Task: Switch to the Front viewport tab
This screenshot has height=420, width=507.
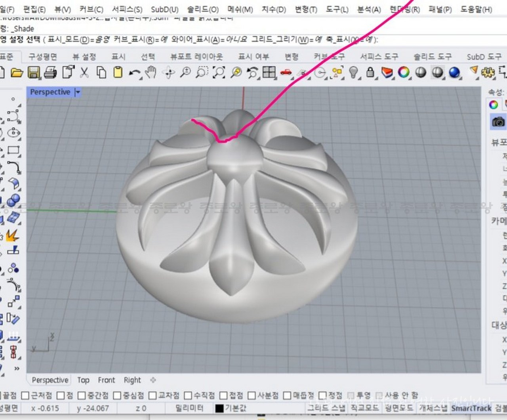Action: coord(107,380)
